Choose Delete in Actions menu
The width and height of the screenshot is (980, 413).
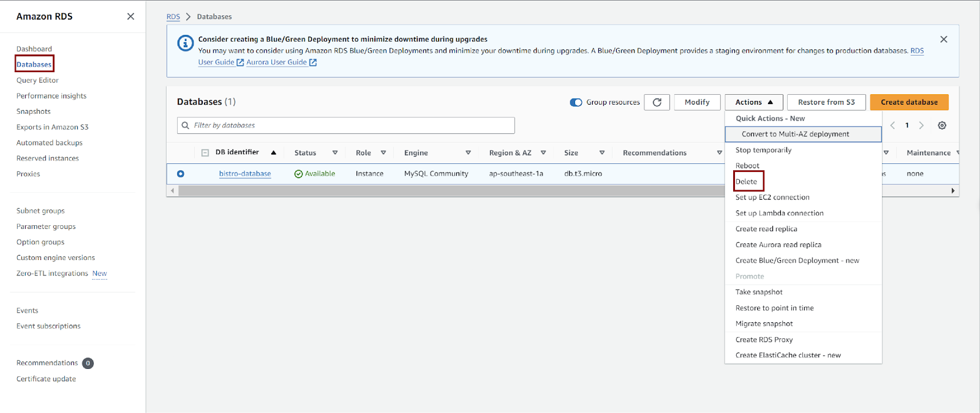click(x=746, y=182)
